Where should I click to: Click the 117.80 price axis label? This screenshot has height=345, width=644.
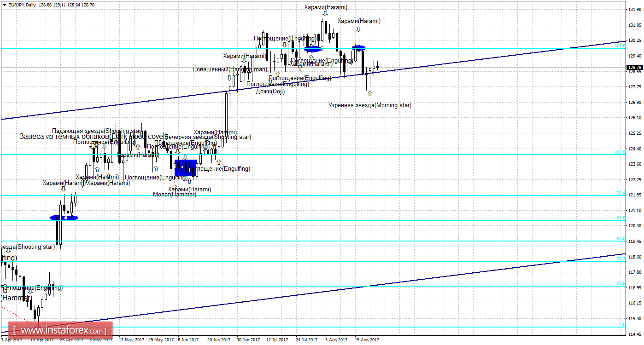[635, 272]
